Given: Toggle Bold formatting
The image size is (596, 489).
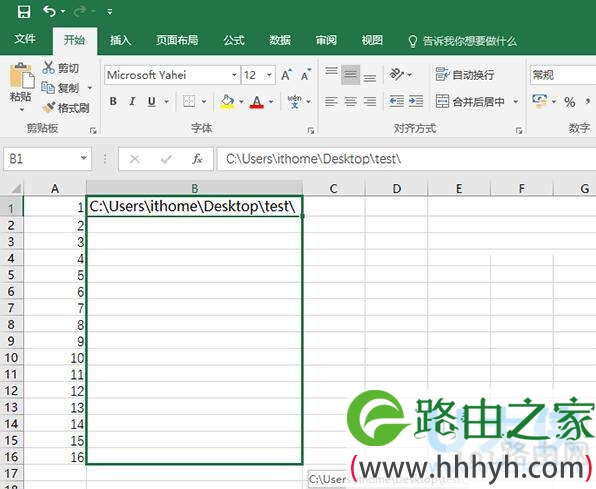Looking at the screenshot, I should tap(113, 101).
